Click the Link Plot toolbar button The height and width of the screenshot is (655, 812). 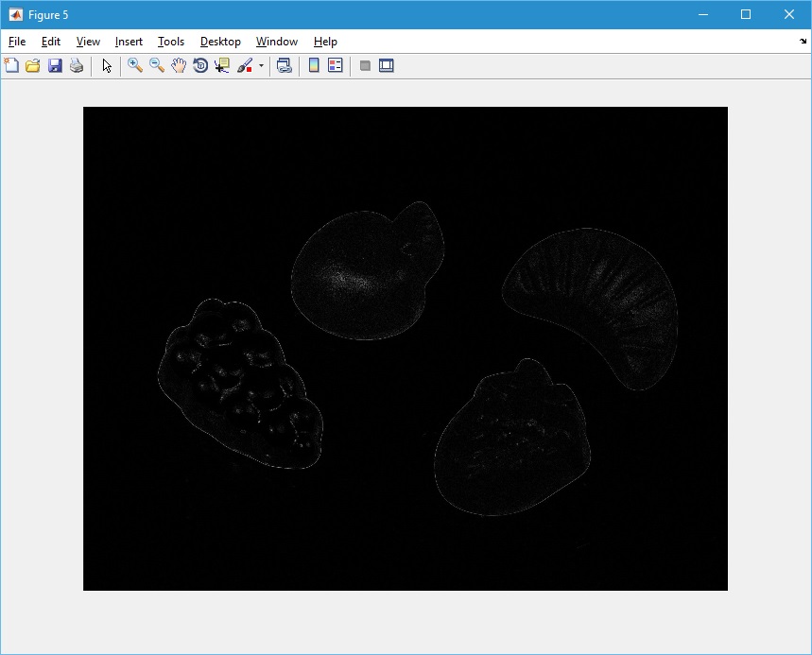point(284,65)
